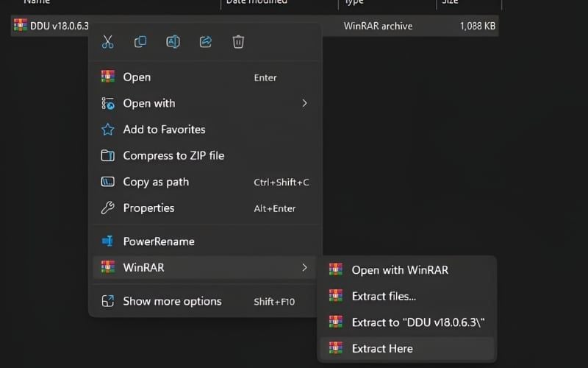Click the Share icon in context menu
The height and width of the screenshot is (368, 588).
tap(206, 42)
